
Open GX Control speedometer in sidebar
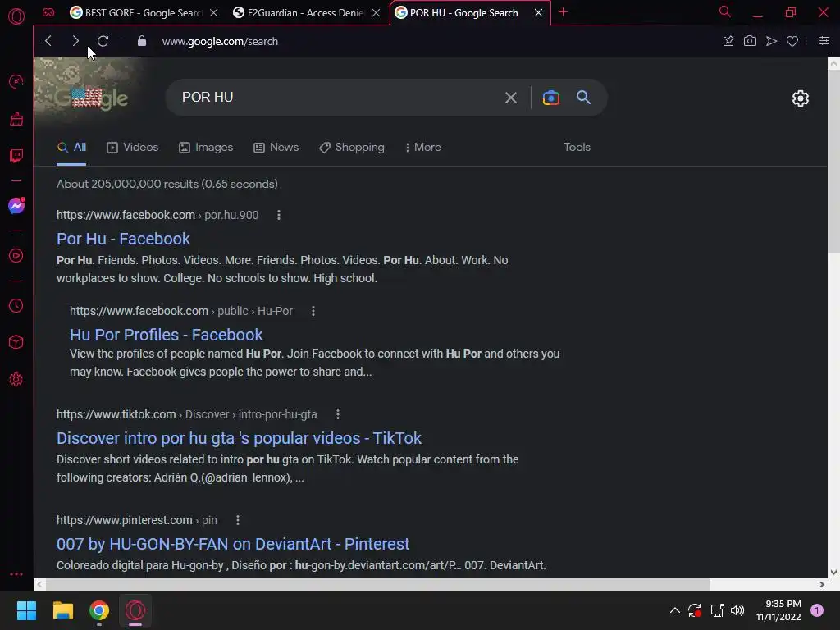[x=16, y=81]
